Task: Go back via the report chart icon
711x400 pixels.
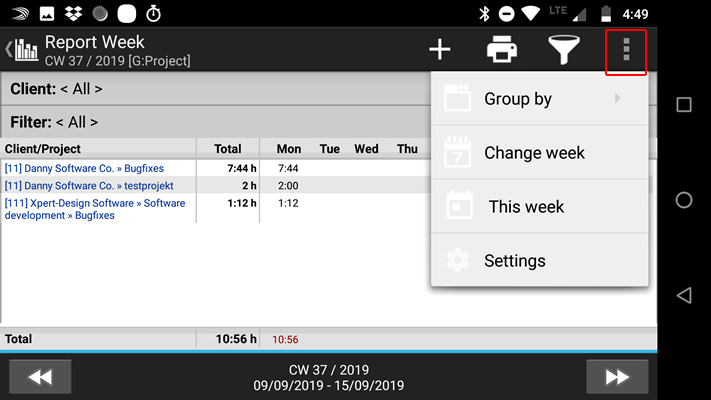Action: coord(22,49)
